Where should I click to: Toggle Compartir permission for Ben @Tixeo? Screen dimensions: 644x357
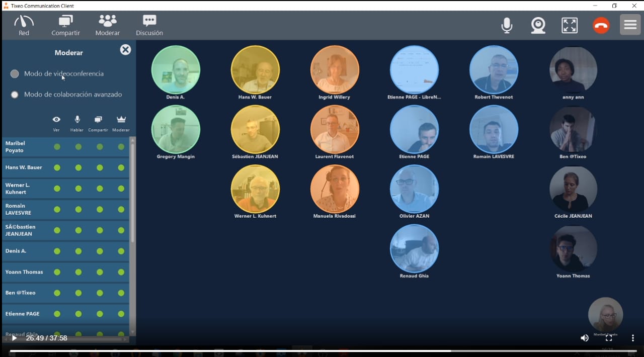(x=100, y=293)
